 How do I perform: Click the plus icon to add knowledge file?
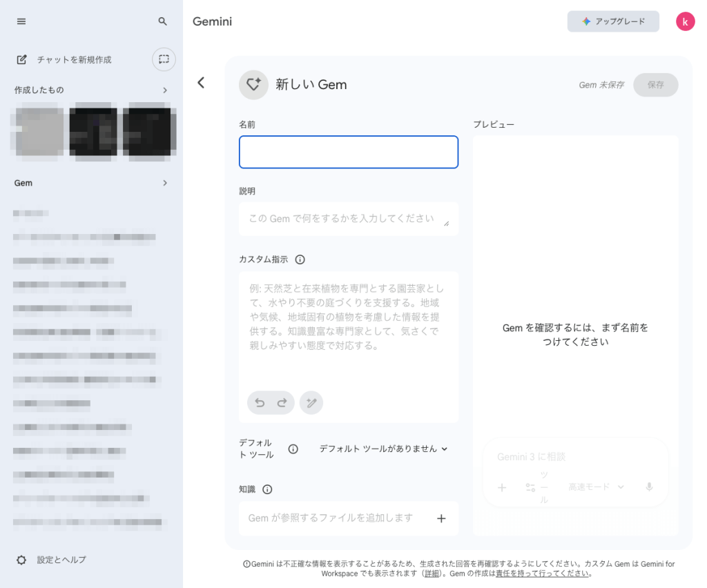[441, 518]
